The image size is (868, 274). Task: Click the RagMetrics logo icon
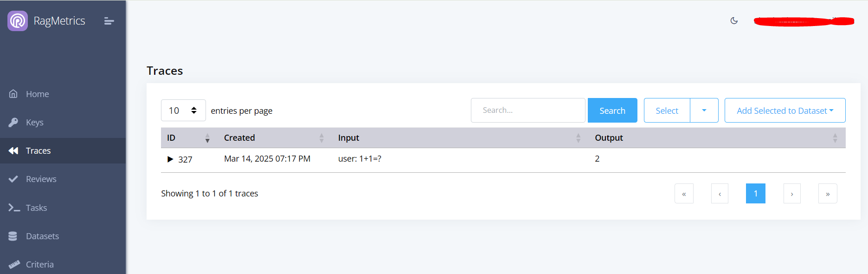18,21
